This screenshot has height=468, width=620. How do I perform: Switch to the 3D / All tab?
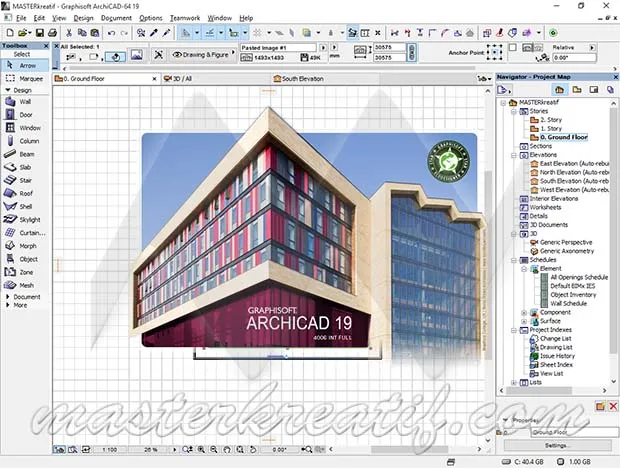click(215, 79)
